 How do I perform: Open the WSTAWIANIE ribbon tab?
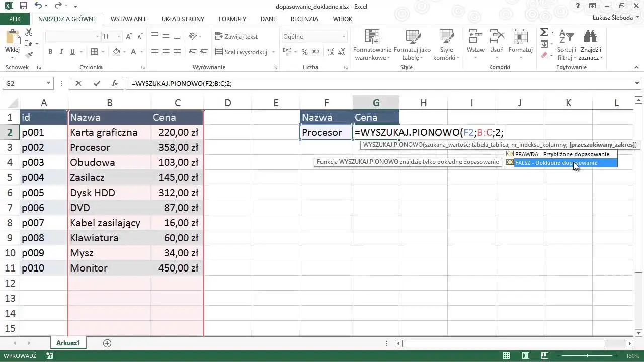click(129, 19)
